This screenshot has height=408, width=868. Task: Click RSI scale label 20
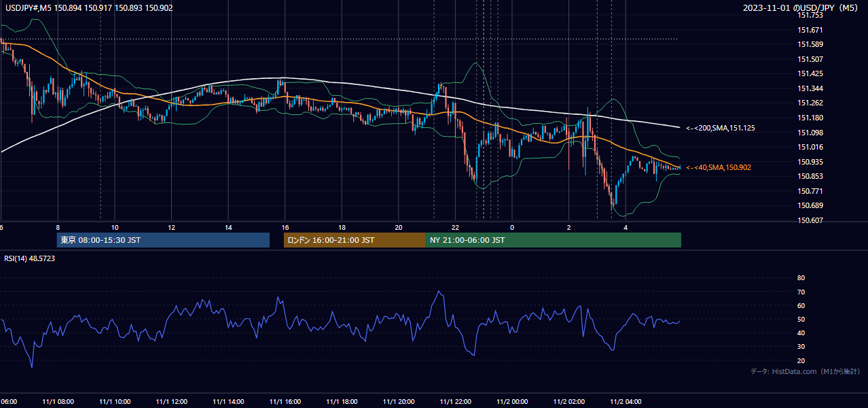(801, 360)
